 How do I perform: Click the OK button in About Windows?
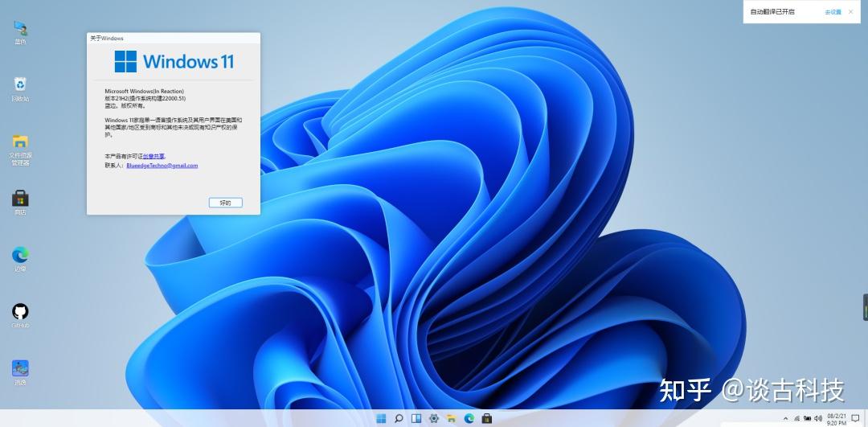(x=225, y=203)
